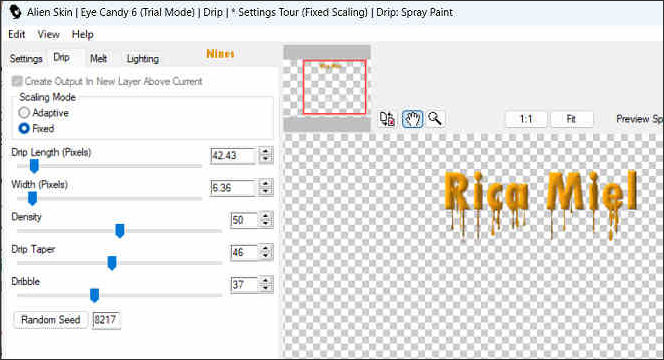Click the Random Seed button

(50, 320)
